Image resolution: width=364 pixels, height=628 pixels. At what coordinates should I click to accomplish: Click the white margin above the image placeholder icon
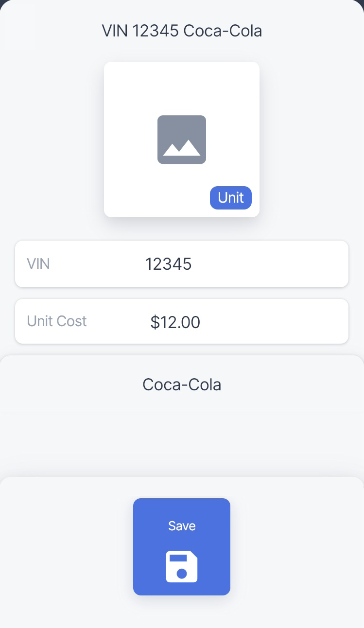182,87
